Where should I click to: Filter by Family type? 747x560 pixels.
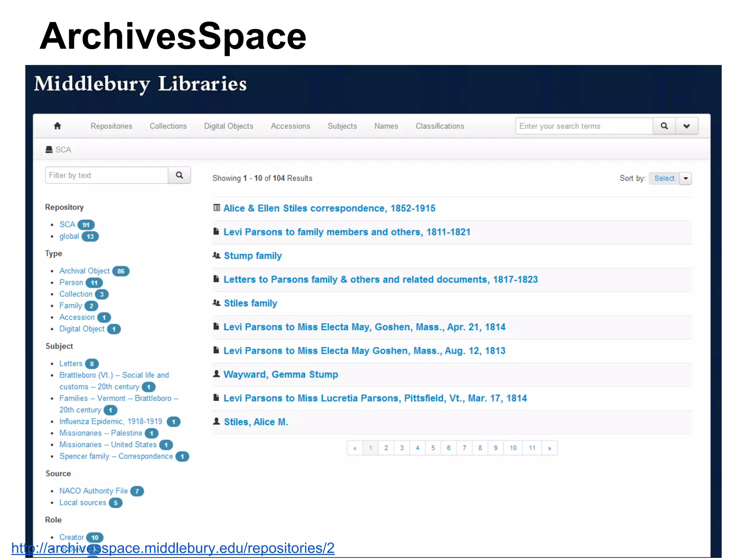click(x=71, y=306)
